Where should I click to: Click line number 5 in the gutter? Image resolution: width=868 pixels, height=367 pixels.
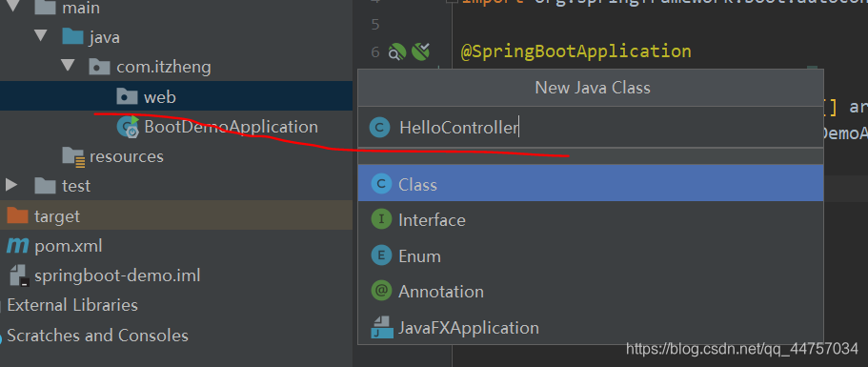[x=374, y=25]
